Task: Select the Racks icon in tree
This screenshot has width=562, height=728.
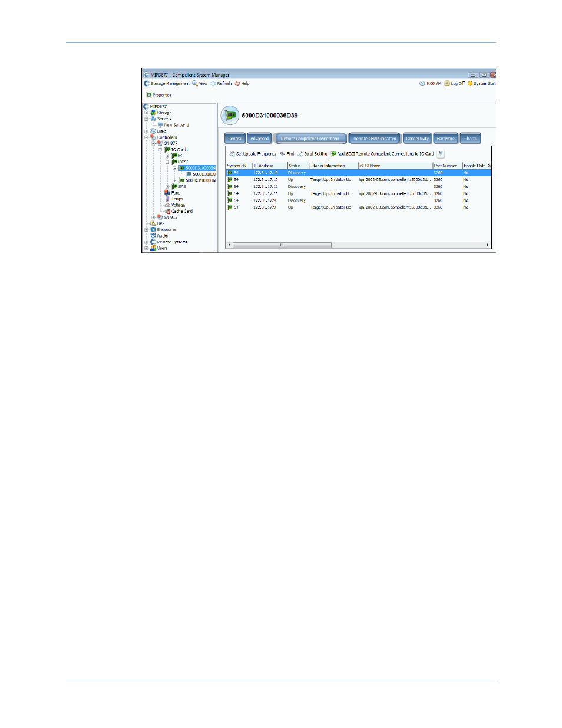Action: [x=153, y=236]
